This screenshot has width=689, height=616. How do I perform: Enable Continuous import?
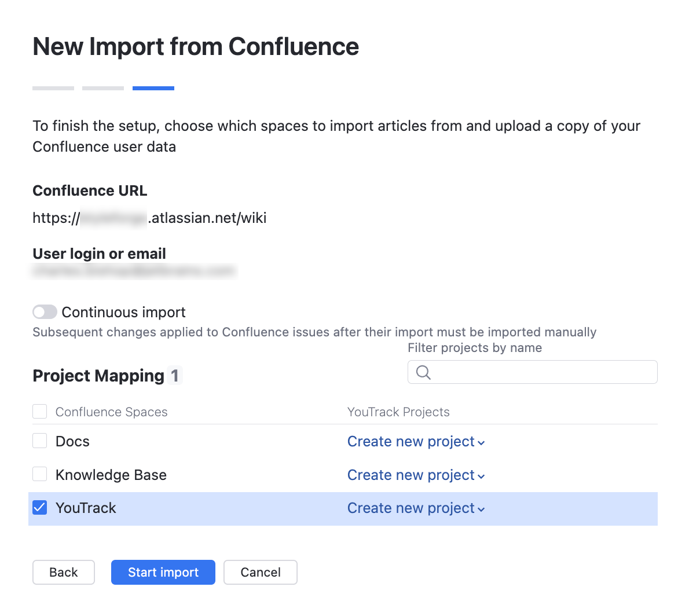tap(45, 311)
